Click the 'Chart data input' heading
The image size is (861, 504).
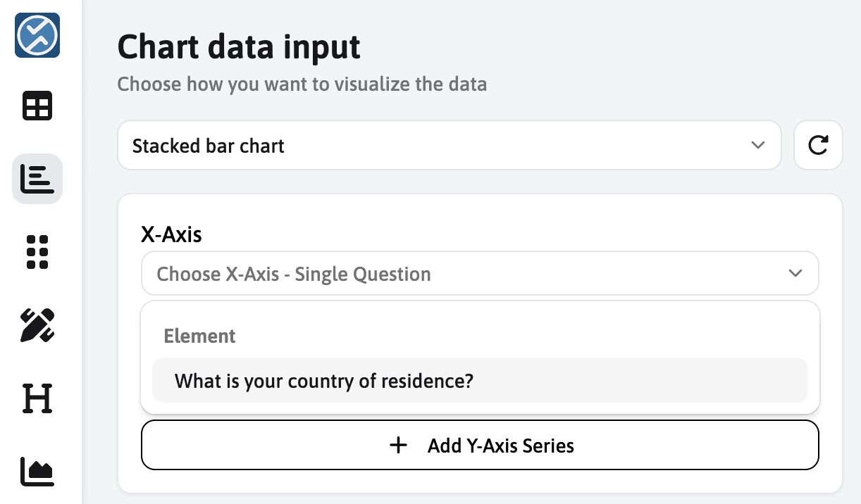[x=238, y=46]
